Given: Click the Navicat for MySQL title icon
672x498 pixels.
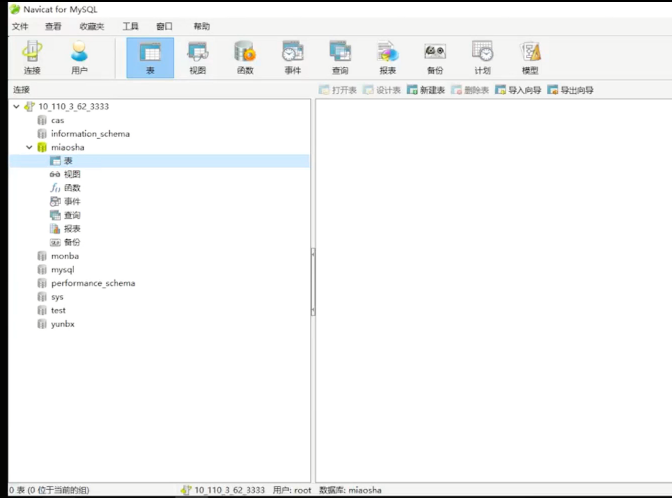Looking at the screenshot, I should (x=15, y=9).
